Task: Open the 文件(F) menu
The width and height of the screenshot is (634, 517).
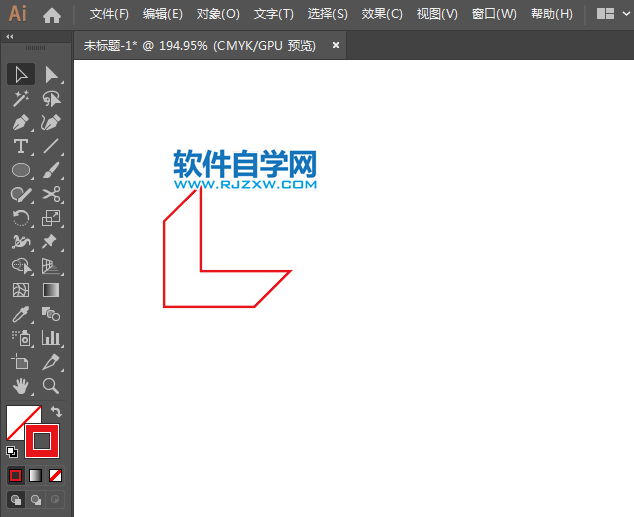Action: 109,14
